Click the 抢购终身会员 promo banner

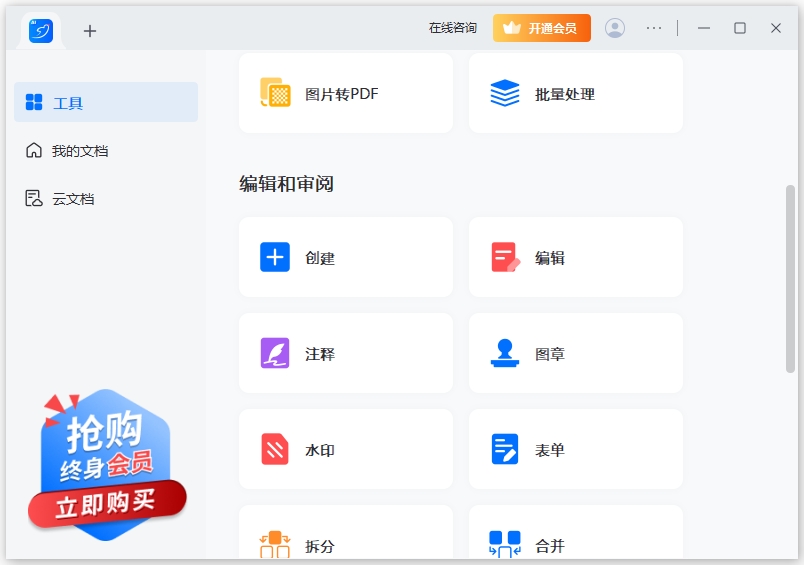pyautogui.click(x=106, y=464)
